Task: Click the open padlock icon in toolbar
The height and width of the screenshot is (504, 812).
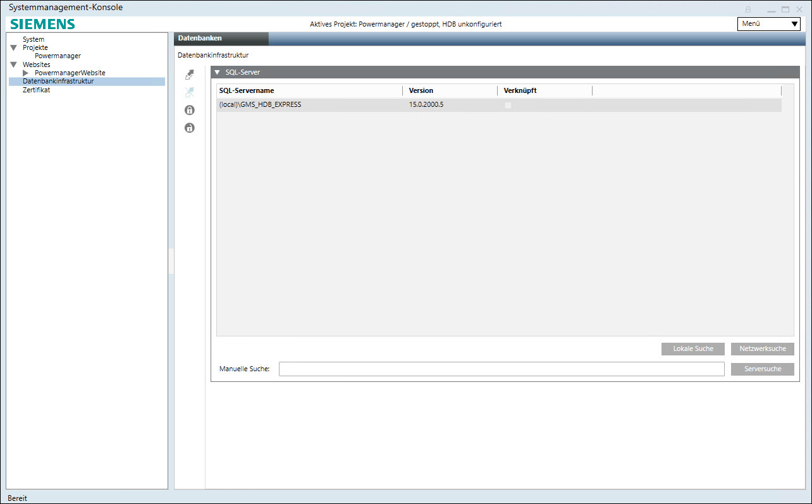Action: 189,128
